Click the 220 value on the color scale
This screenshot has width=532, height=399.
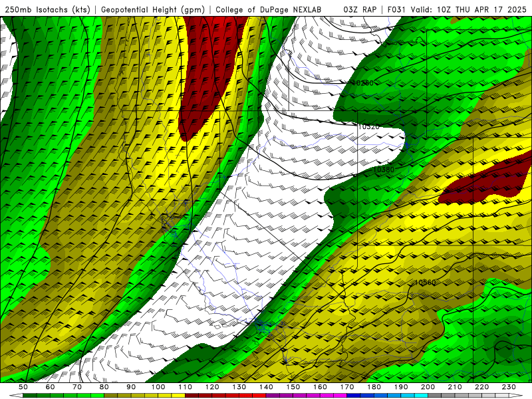pyautogui.click(x=481, y=387)
